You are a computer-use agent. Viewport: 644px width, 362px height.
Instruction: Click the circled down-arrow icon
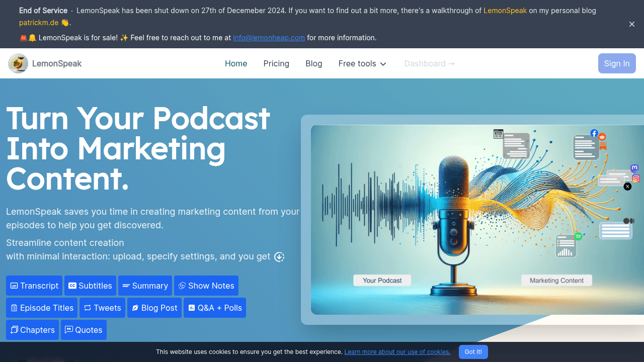click(x=279, y=257)
